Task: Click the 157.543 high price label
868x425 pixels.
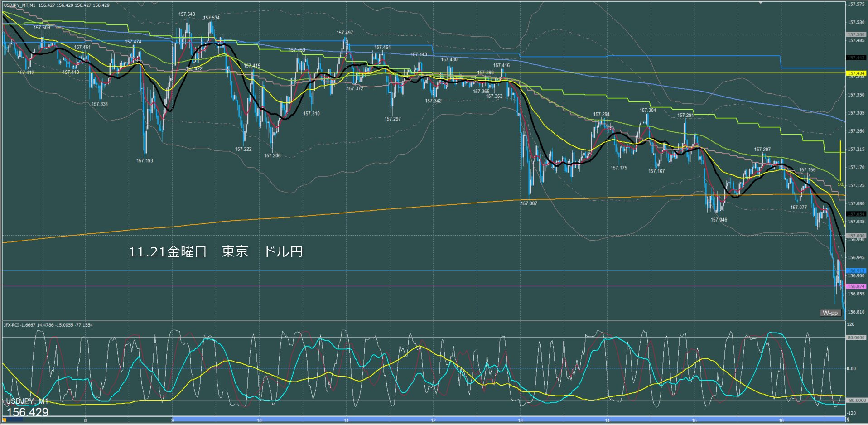Action: (187, 14)
